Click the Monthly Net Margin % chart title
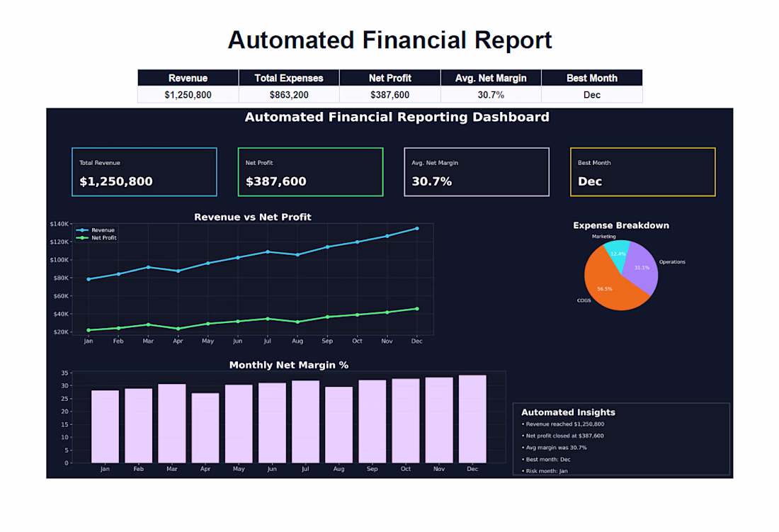Screen dimensions: 779x532 coord(289,365)
